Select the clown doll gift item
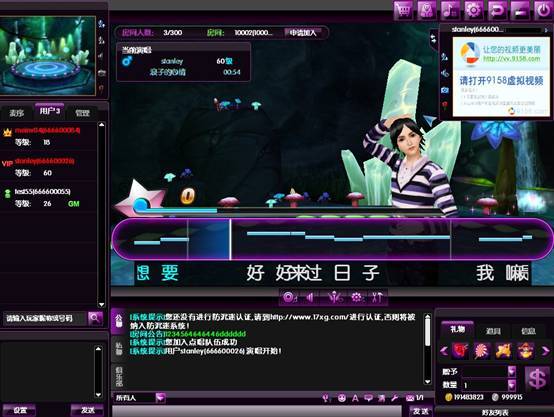This screenshot has height=417, width=554. tap(525, 351)
